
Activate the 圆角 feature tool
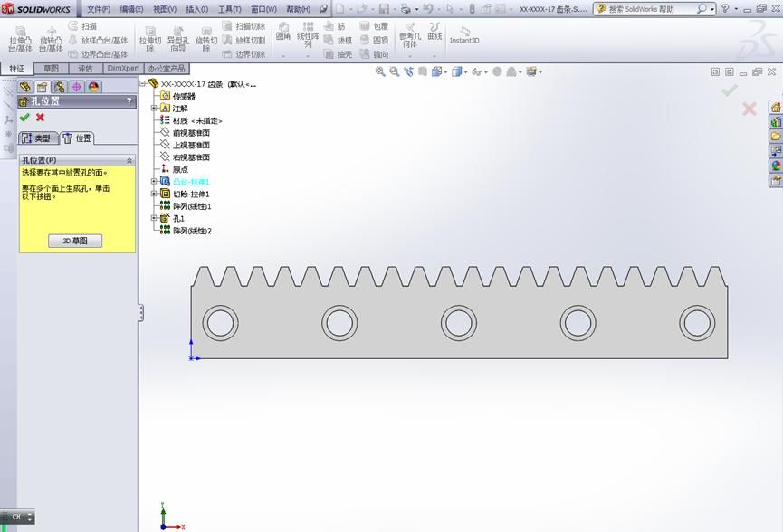click(283, 36)
